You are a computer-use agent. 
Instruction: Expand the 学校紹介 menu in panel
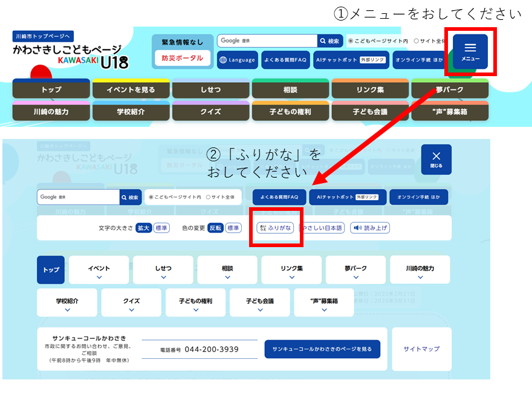pyautogui.click(x=67, y=303)
